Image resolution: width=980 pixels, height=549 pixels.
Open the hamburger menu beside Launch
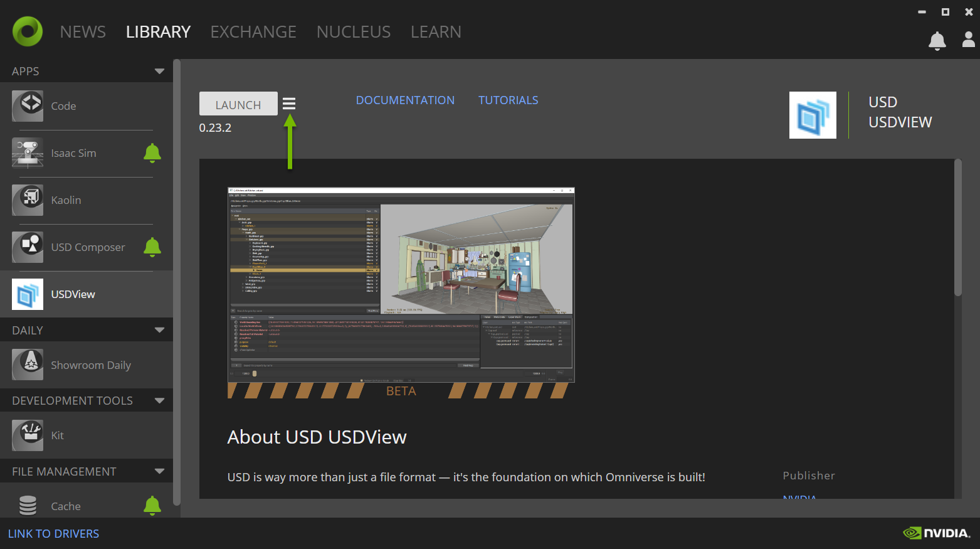289,104
